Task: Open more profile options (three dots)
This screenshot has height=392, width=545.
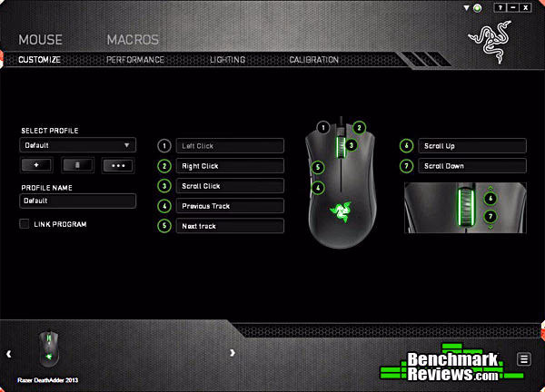Action: click(118, 166)
